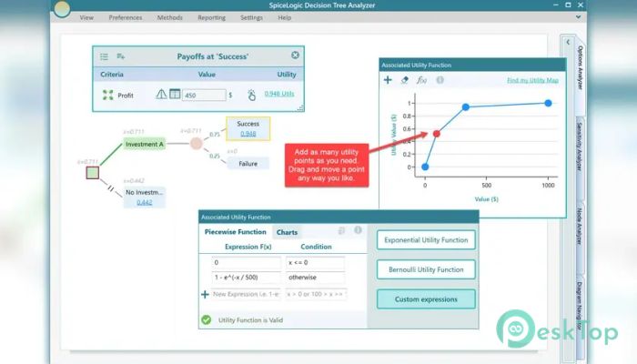Click the add criterion icon in Payoffs header
This screenshot has height=364, width=637.
click(x=121, y=56)
